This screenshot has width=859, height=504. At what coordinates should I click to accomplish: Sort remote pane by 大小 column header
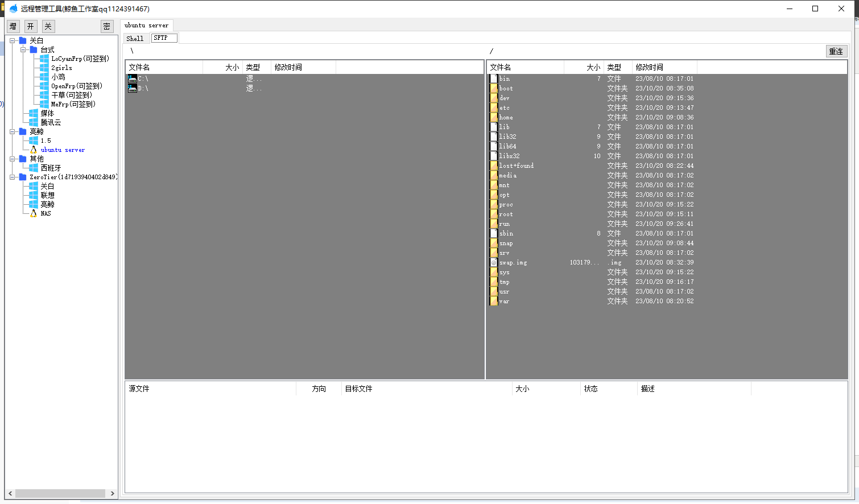tap(584, 67)
